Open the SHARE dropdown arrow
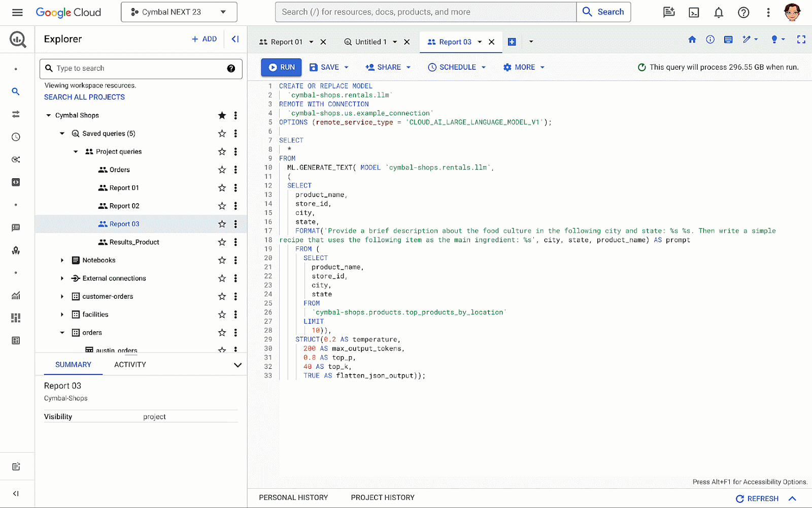 [409, 67]
